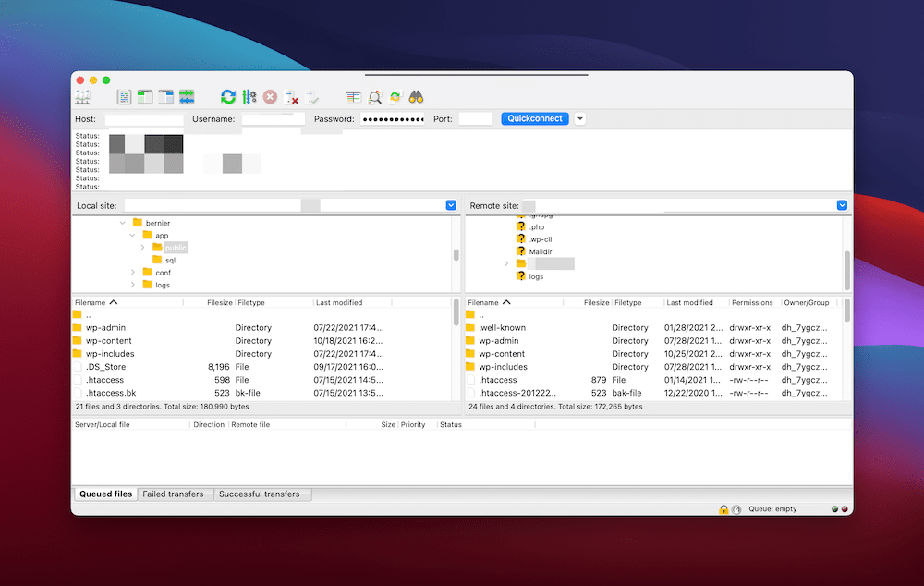
Task: Refresh file and folder lists
Action: (228, 97)
